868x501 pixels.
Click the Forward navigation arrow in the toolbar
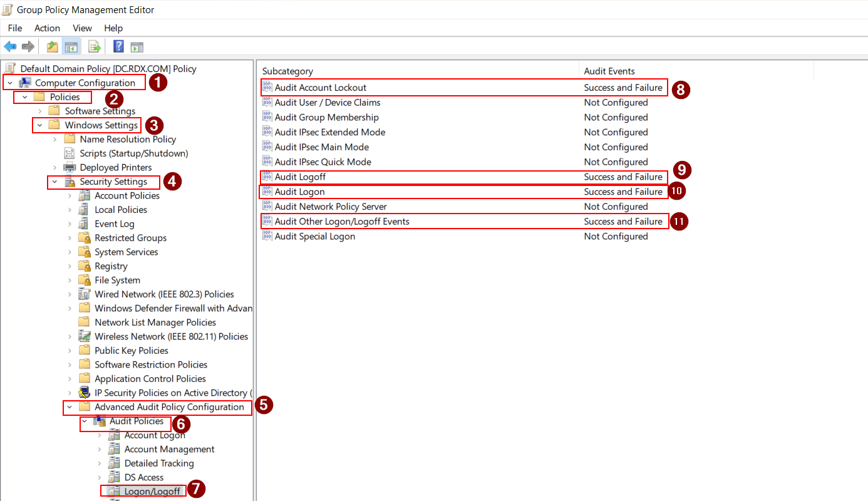[28, 46]
